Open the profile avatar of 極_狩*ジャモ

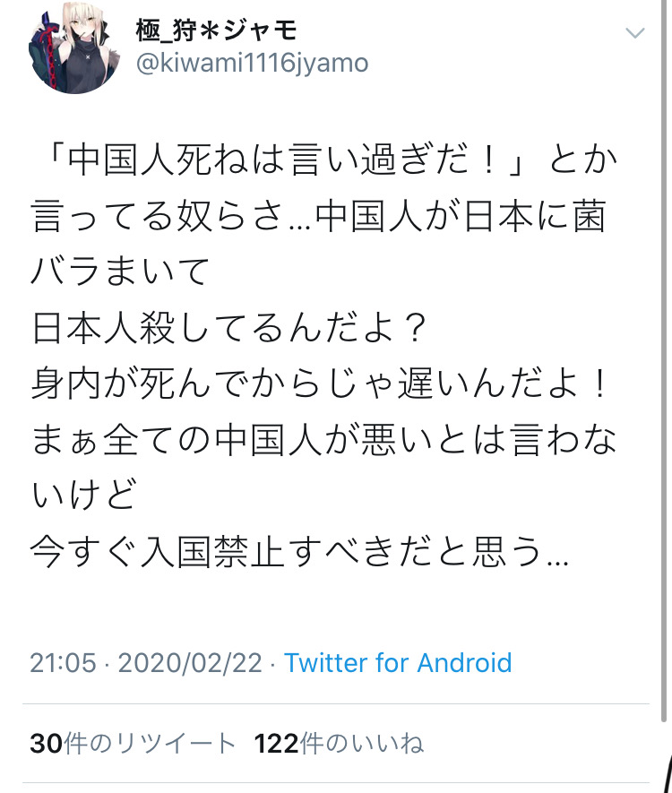click(73, 48)
